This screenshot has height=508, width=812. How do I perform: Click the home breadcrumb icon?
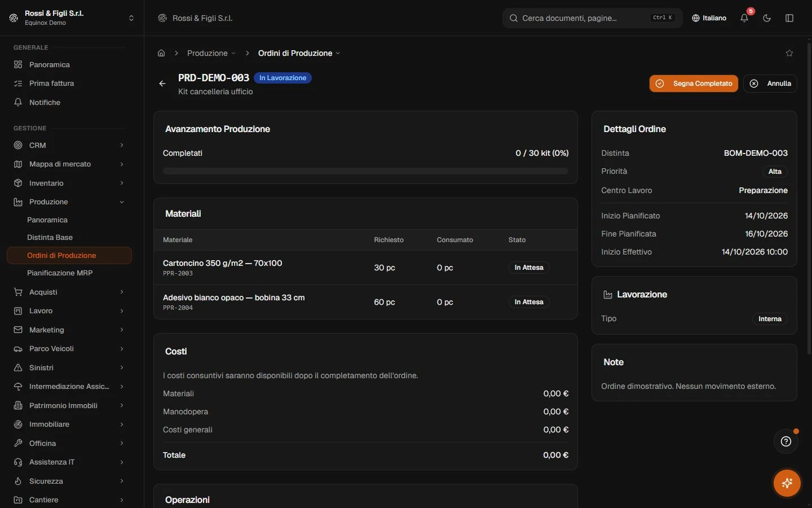click(x=161, y=53)
